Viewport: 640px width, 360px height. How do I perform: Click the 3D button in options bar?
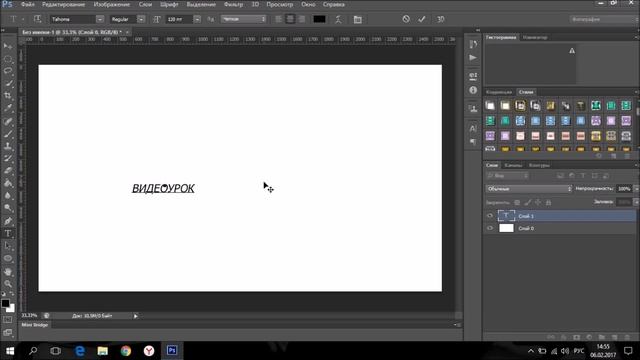(x=440, y=19)
